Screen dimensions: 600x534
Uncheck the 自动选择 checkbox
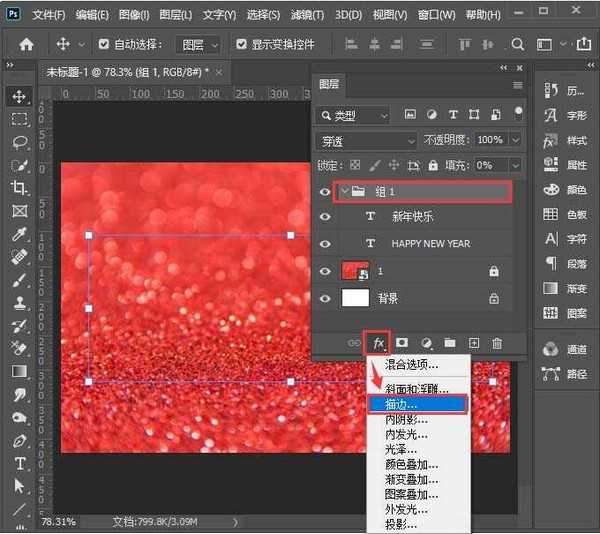[x=102, y=45]
